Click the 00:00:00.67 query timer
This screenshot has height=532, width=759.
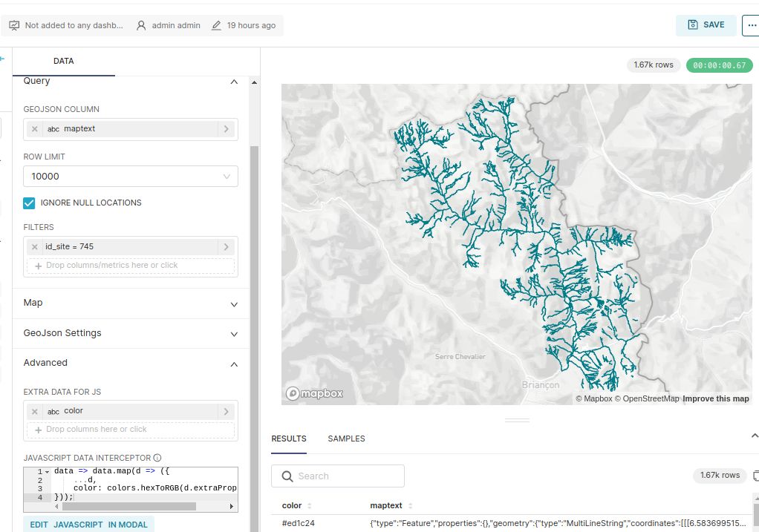[x=720, y=65]
